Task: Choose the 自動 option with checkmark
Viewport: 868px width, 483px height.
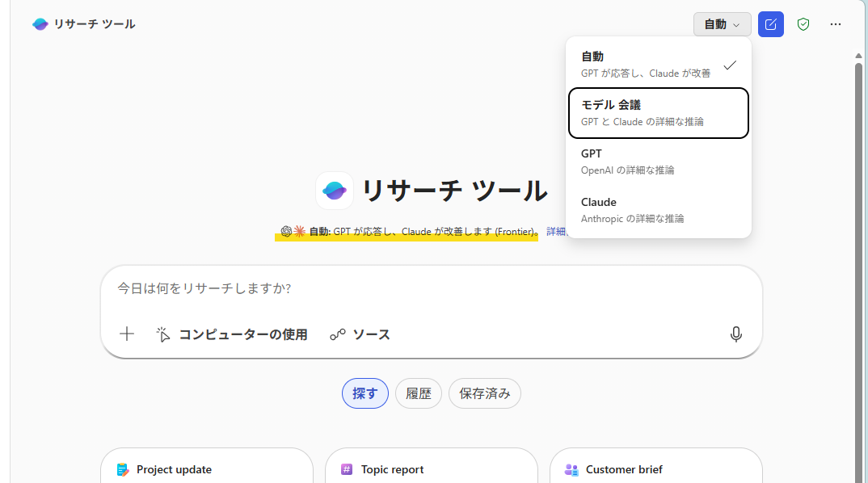Action: click(659, 64)
